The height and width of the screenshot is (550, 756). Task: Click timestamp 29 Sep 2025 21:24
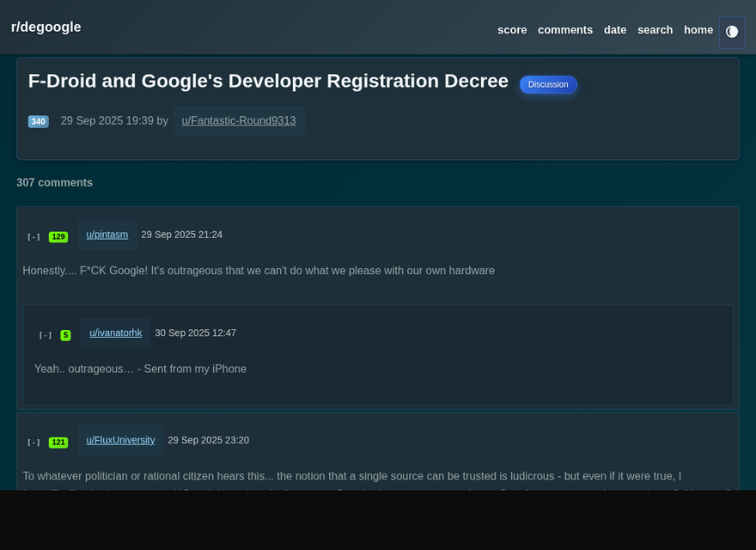pyautogui.click(x=182, y=235)
